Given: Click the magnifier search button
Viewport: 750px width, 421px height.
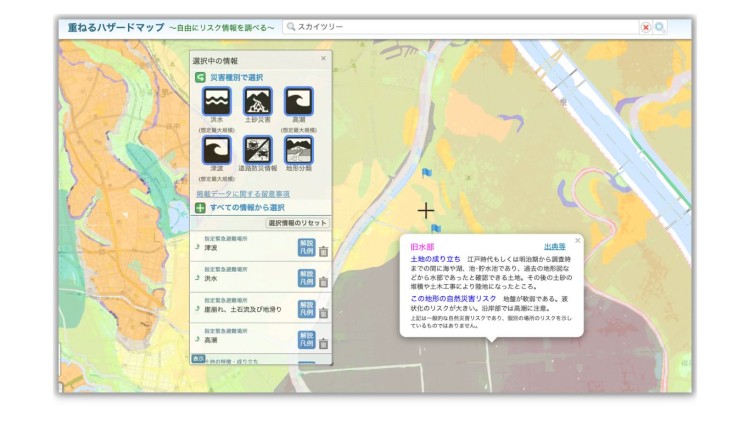Looking at the screenshot, I should point(660,27).
